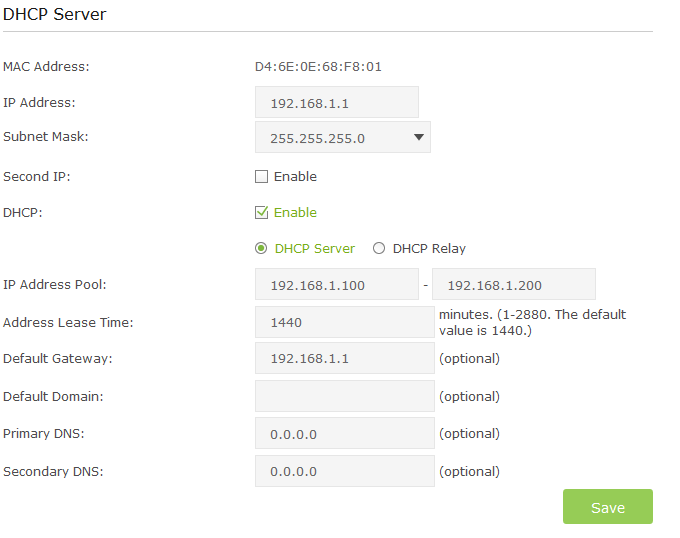The width and height of the screenshot is (680, 538).
Task: Click the Default Gateway input field
Action: [x=344, y=359]
